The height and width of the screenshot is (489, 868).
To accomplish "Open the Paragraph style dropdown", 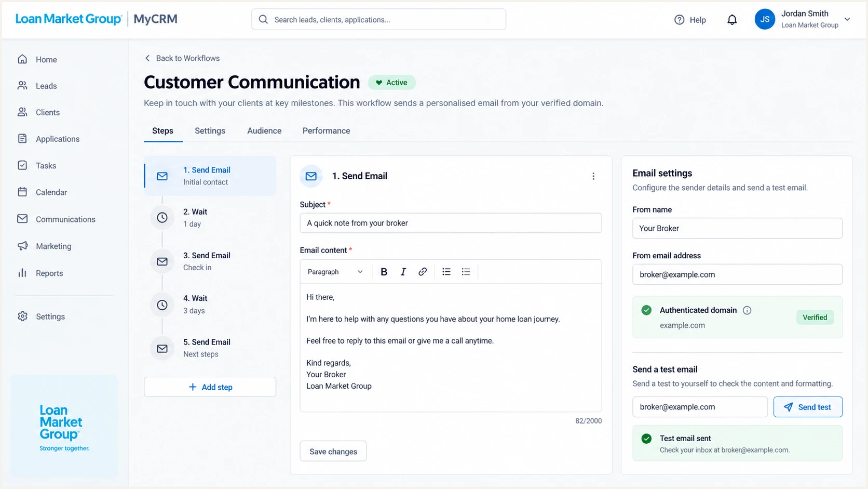I will (335, 272).
